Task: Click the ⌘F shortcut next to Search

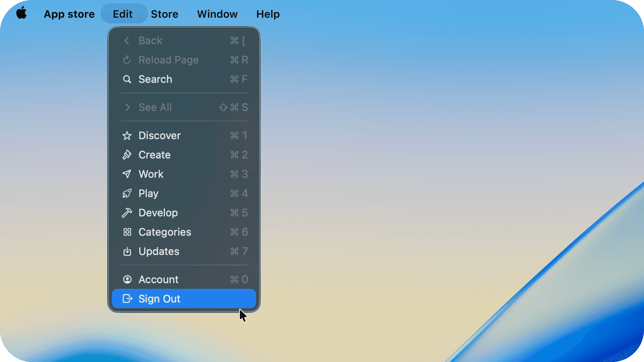Action: pos(239,79)
